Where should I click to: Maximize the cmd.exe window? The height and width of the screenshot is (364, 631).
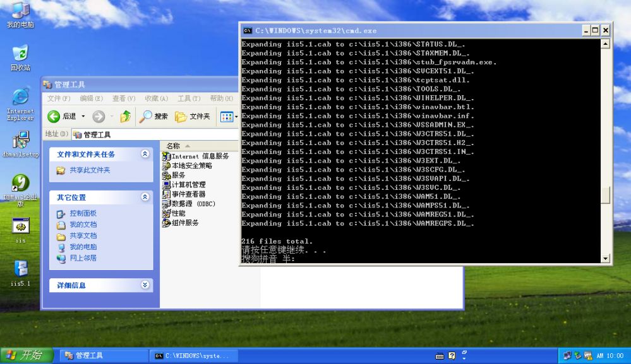coord(595,30)
